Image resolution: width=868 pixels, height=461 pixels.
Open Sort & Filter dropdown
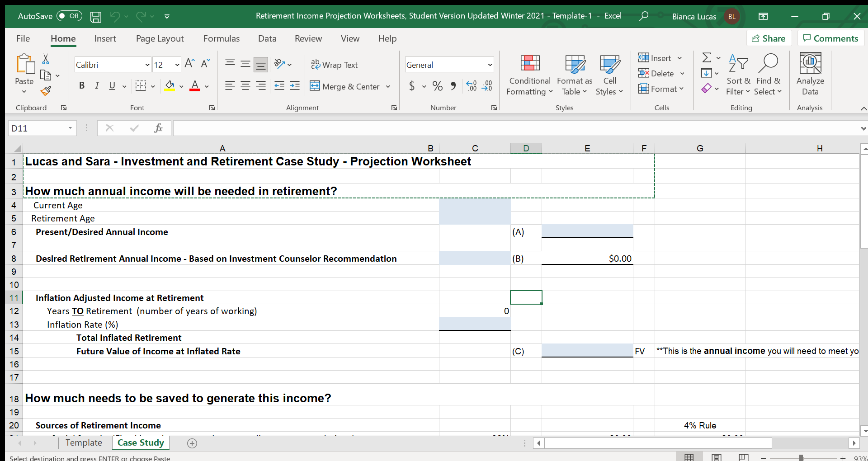pyautogui.click(x=738, y=75)
